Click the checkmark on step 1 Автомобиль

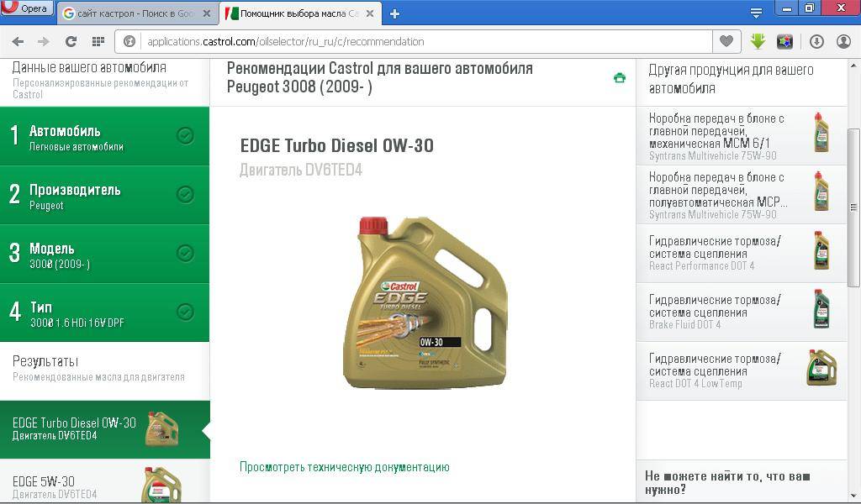pos(185,135)
